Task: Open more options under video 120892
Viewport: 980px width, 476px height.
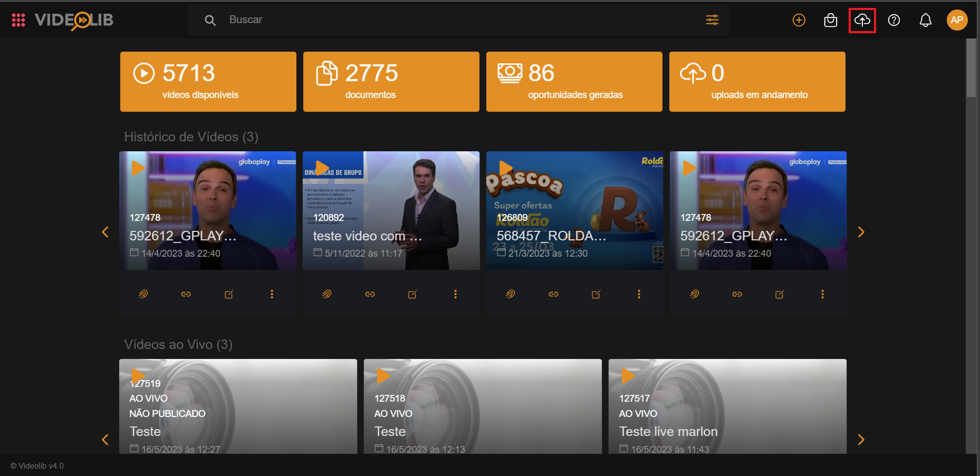Action: (x=455, y=294)
